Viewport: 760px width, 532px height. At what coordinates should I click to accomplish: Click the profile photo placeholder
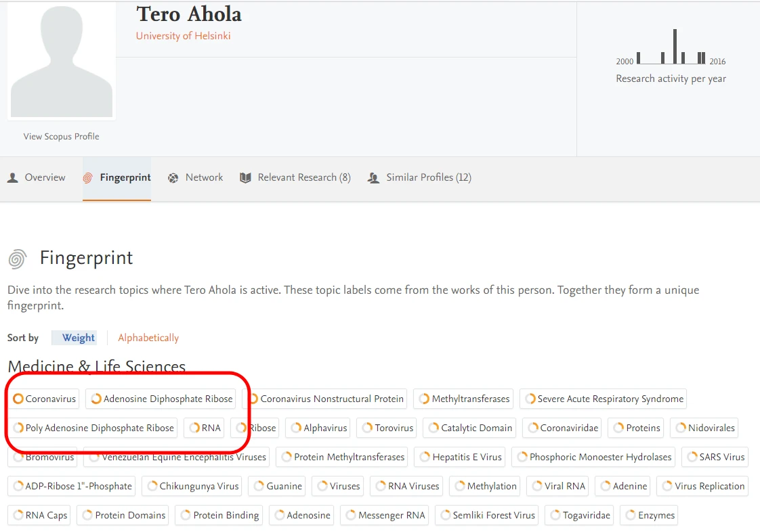coord(62,61)
